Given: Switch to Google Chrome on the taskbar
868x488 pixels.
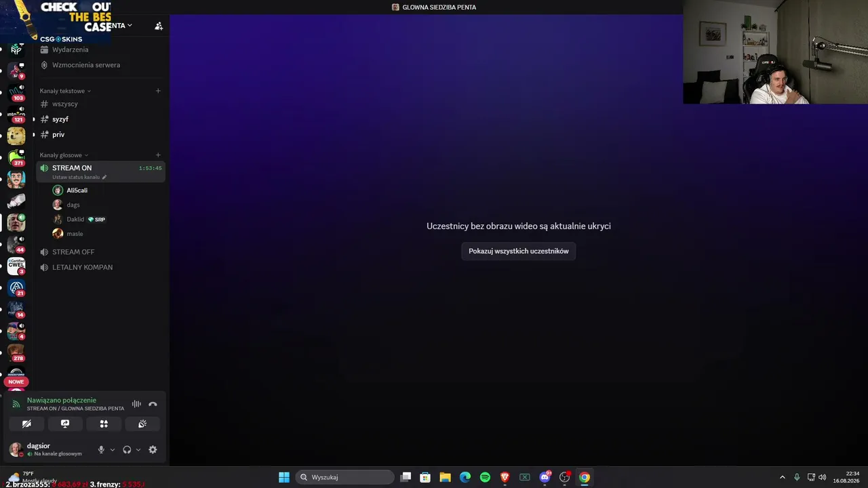Looking at the screenshot, I should (x=585, y=477).
